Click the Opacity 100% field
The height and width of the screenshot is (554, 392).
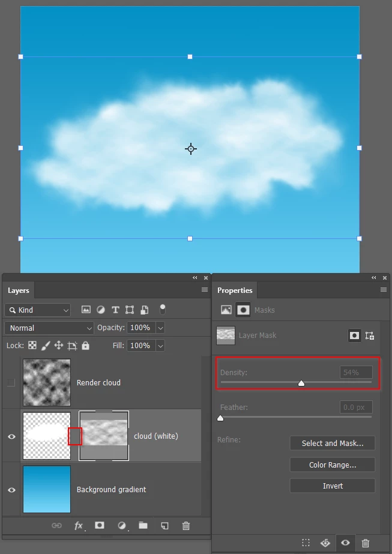click(140, 328)
